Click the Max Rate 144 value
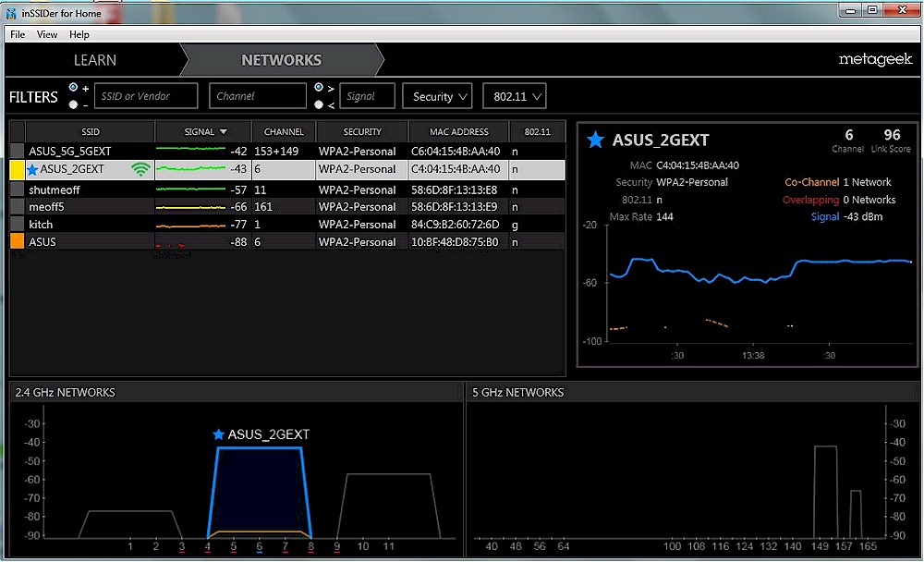Viewport: 924px width, 562px height. click(x=664, y=217)
